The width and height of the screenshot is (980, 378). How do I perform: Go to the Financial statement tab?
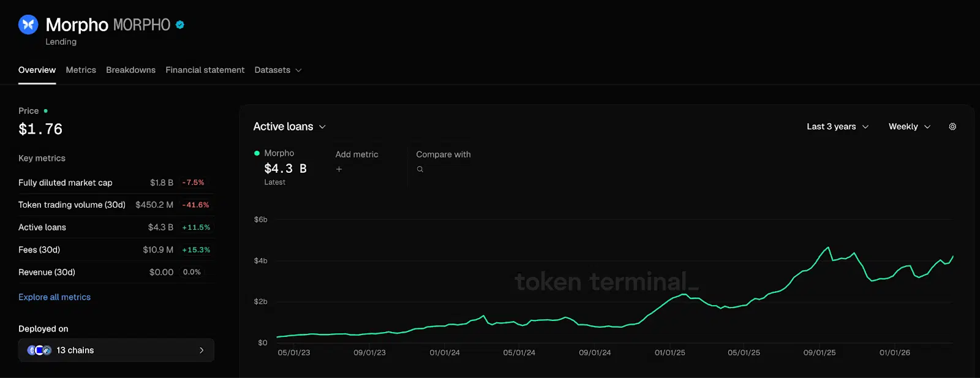tap(205, 70)
